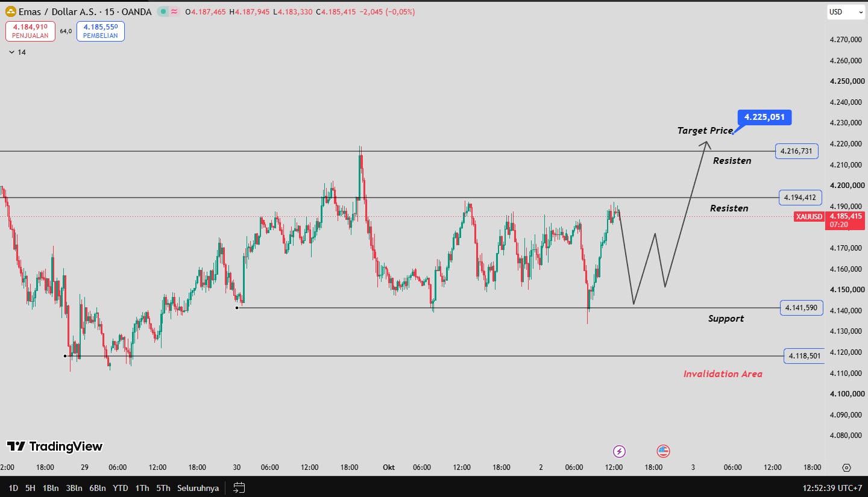Open the purple lightning event marker
Screen dimensions: 868x497
[x=619, y=451]
